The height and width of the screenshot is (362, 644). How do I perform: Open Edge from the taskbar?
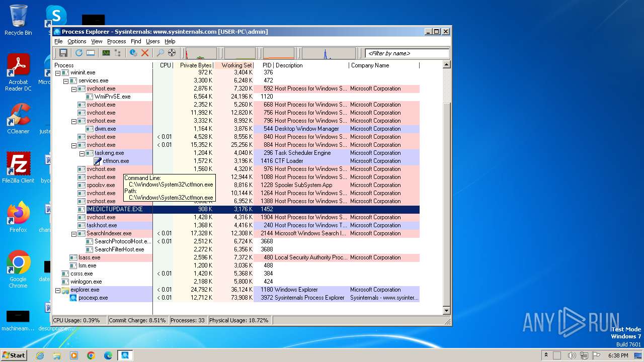108,355
